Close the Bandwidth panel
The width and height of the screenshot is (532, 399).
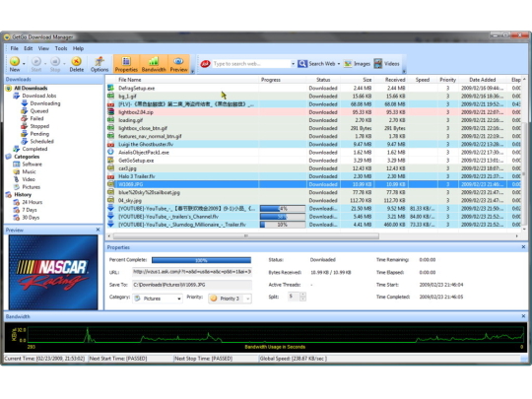523,316
